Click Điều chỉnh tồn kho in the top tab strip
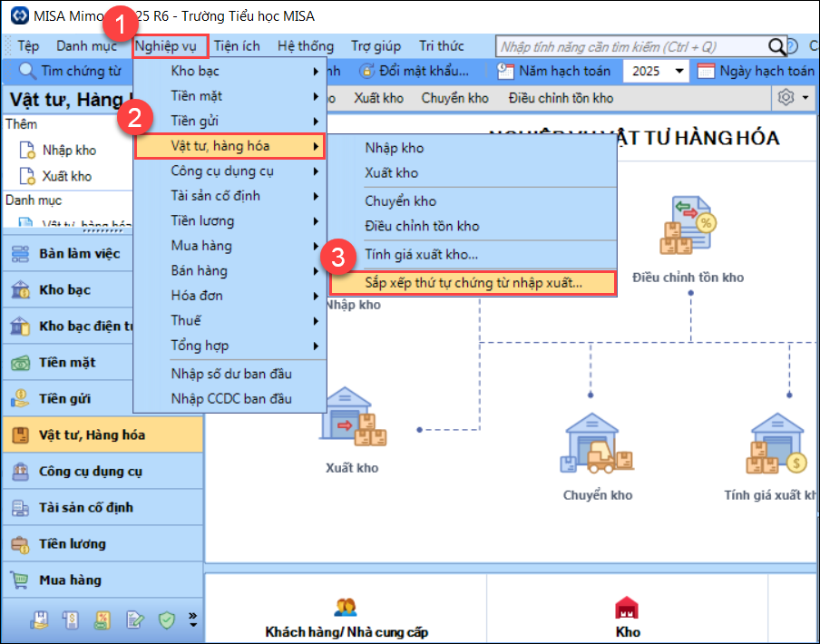 [561, 98]
